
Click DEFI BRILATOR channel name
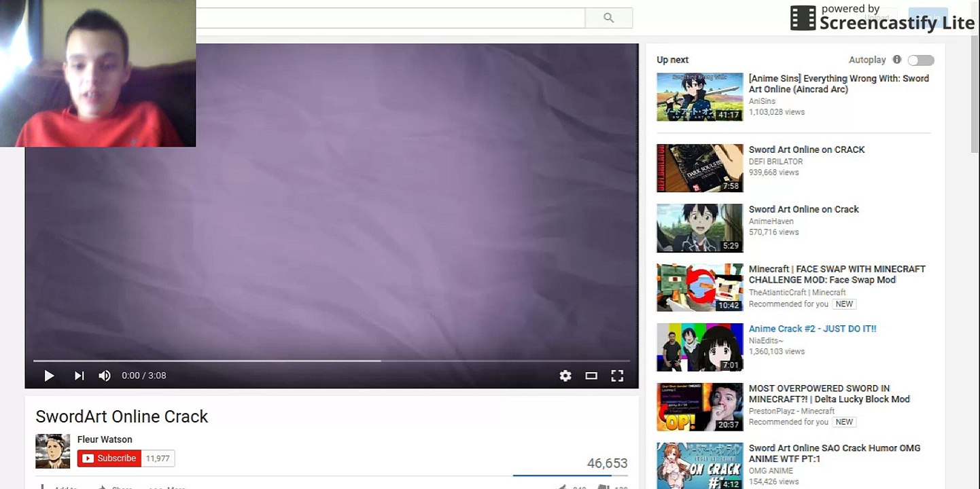click(776, 162)
